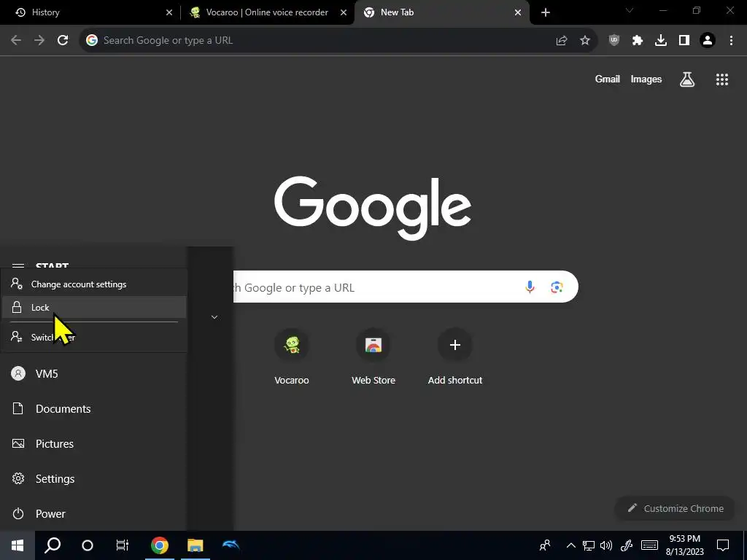Viewport: 747px width, 560px height.
Task: Open Power options in Start menu
Action: [x=94, y=514]
